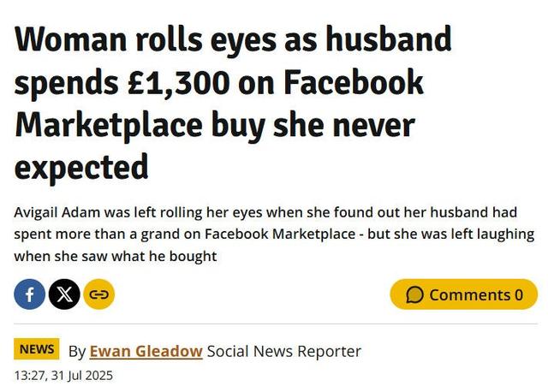The image size is (548, 392).
Task: Click the name Avigail Adam in summary
Action: [57, 212]
